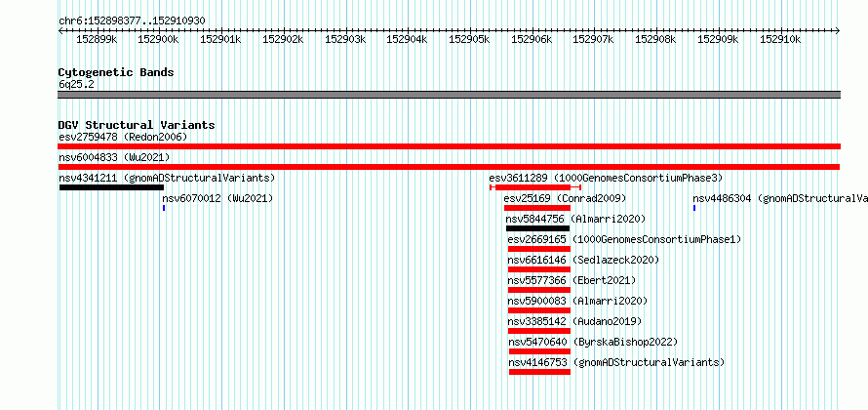
Task: Click the red bar under nsv5900083
Action: point(538,310)
